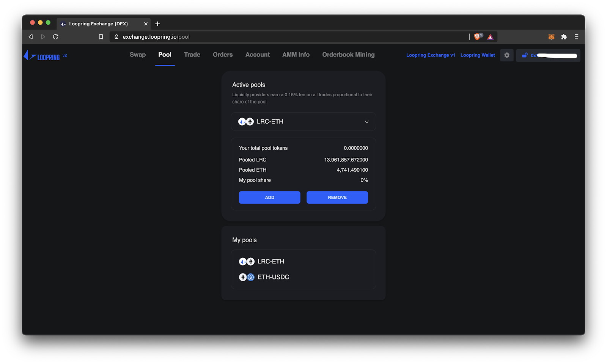Open the settings gear icon

(506, 55)
